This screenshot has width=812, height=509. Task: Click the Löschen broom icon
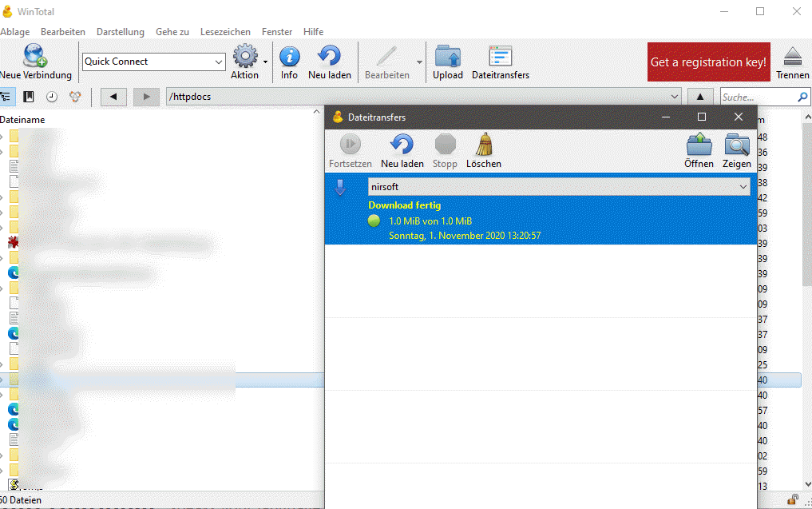(x=484, y=145)
